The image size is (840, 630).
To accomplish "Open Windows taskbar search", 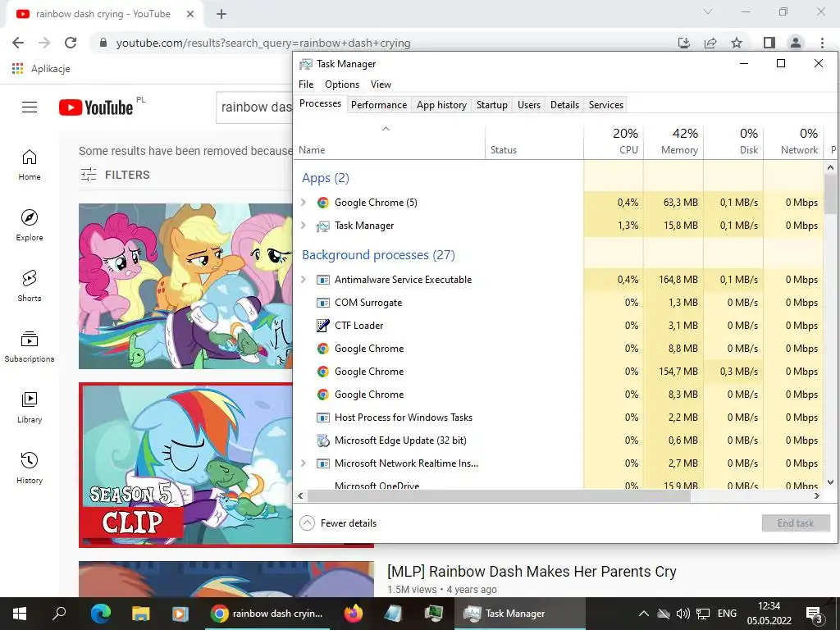I will pos(59,614).
